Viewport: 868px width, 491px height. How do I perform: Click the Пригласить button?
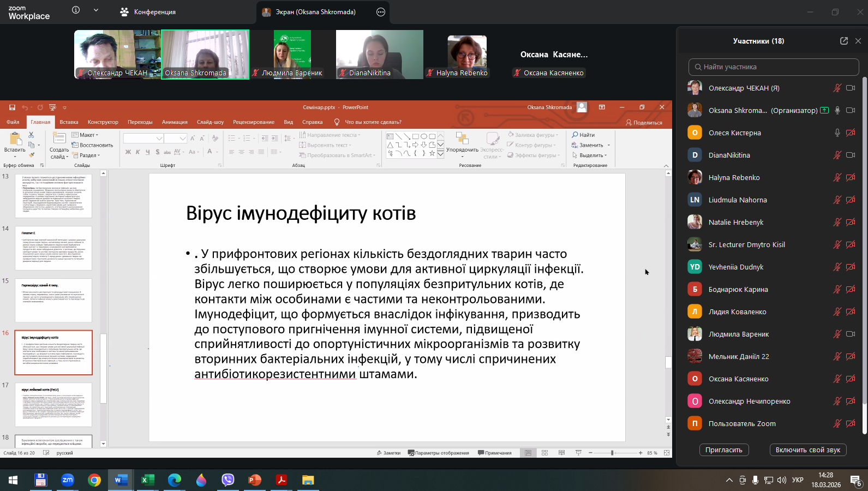click(x=723, y=450)
